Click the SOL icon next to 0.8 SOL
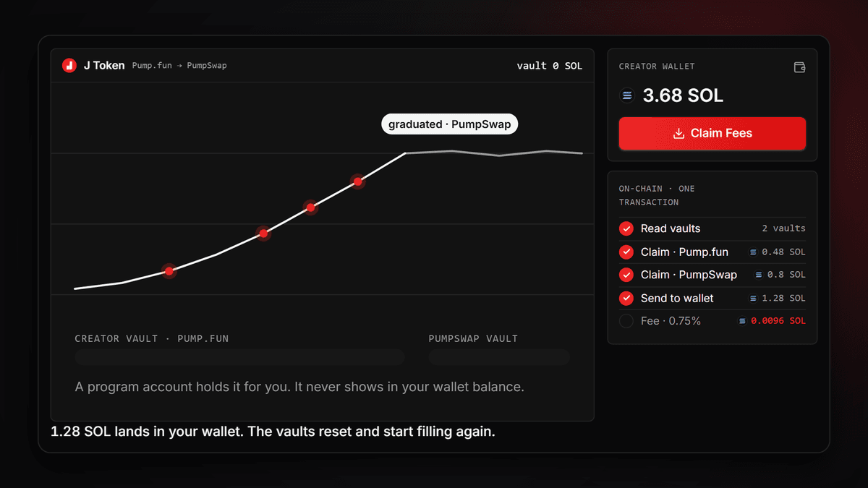This screenshot has height=488, width=868. coord(759,275)
